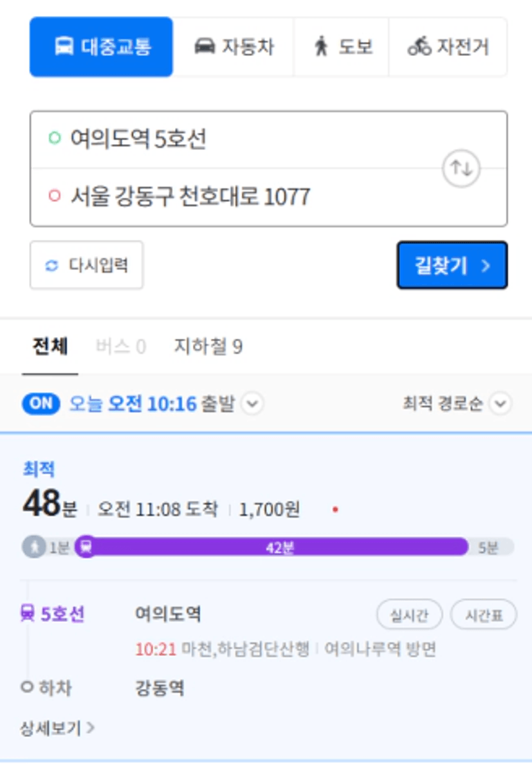Open the 최적 경로순 sort dropdown

(457, 403)
